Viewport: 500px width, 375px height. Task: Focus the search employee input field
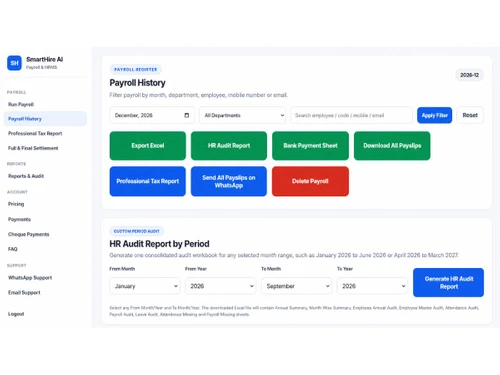pos(351,115)
